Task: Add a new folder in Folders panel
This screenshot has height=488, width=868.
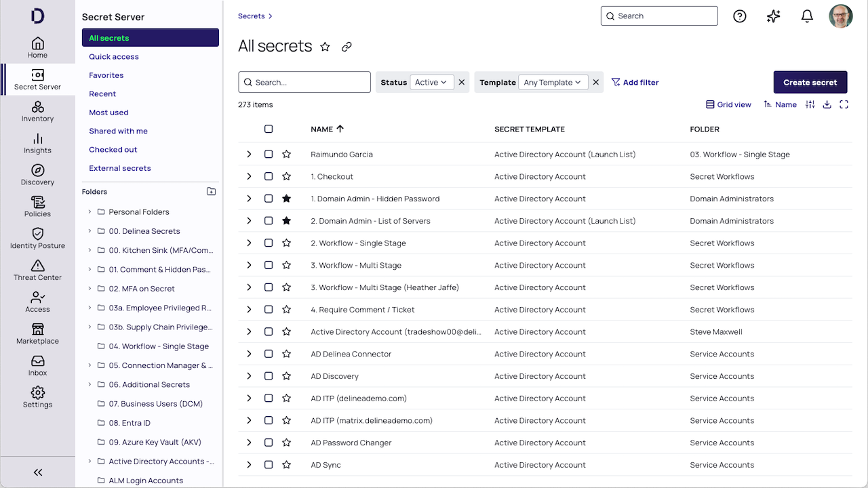Action: click(x=211, y=192)
